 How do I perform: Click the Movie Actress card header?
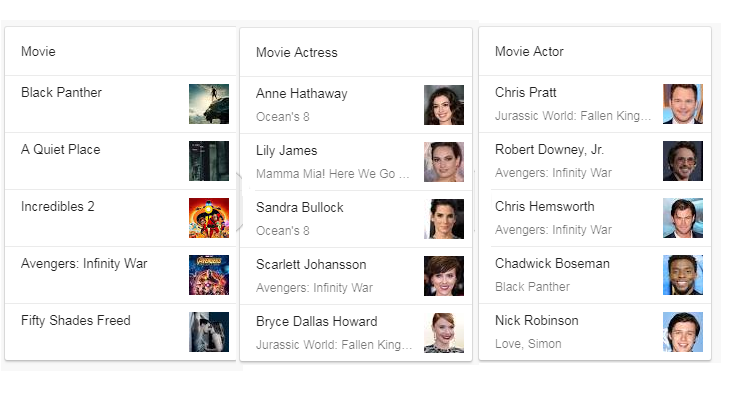tap(356, 52)
